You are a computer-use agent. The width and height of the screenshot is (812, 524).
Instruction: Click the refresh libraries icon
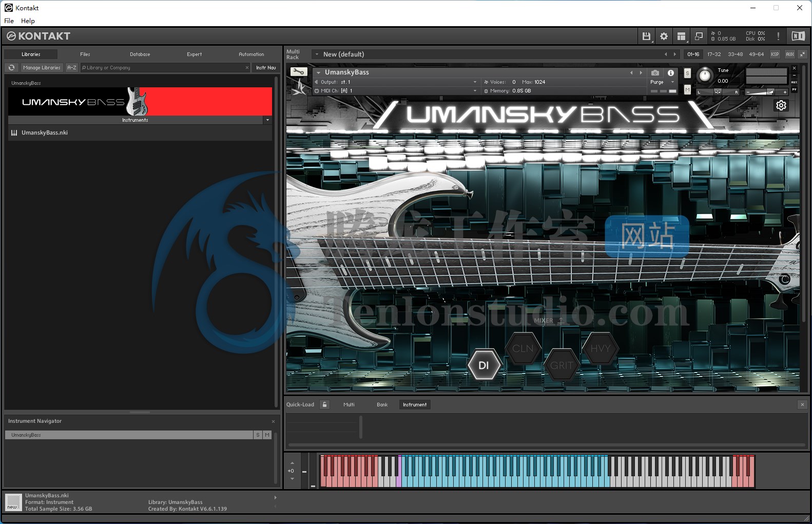pos(11,67)
